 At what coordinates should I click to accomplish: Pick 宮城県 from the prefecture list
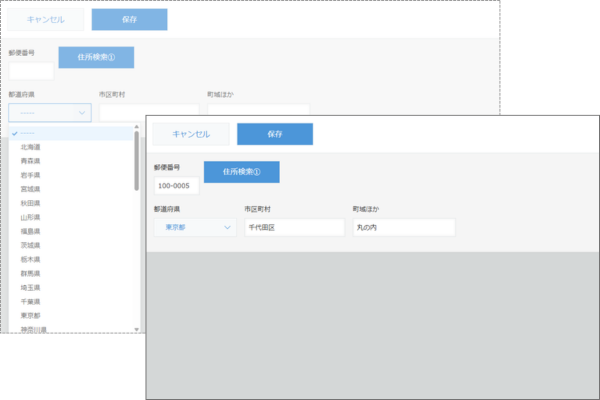click(x=32, y=188)
